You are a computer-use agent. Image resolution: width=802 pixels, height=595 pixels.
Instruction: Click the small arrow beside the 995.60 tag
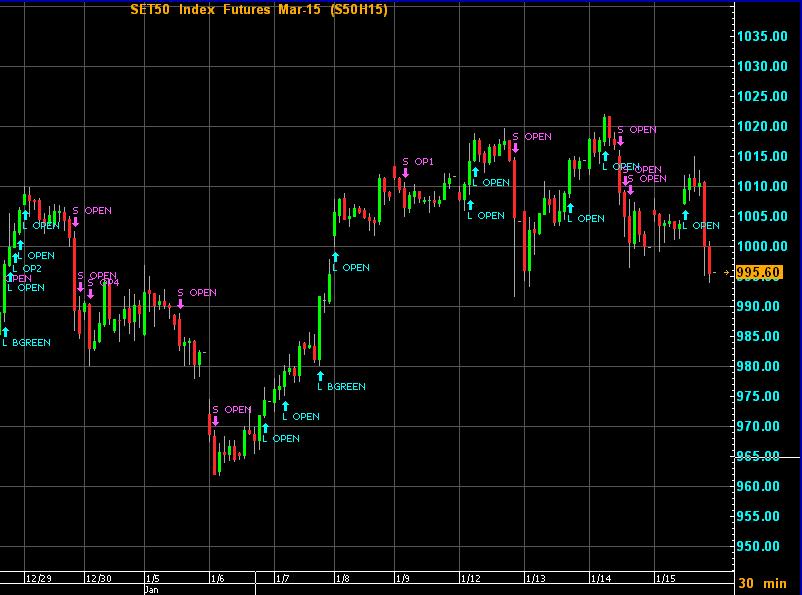point(727,272)
